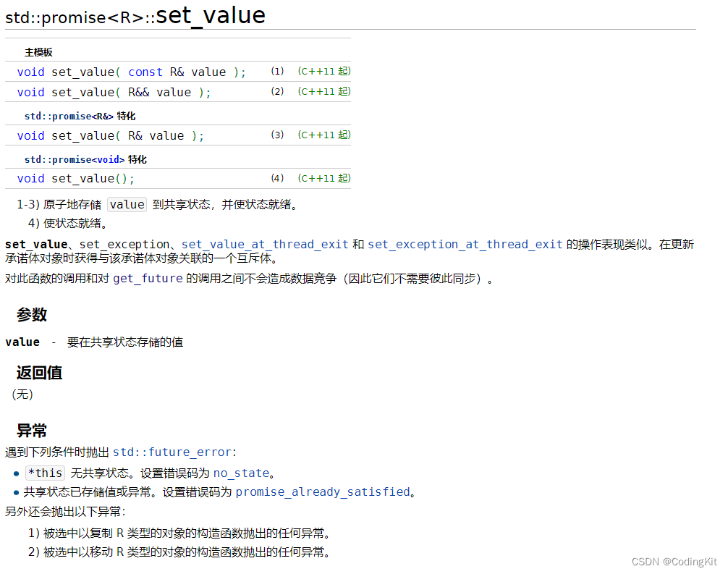This screenshot has height=574, width=728.
Task: Click the inline value code box
Action: pos(127,204)
